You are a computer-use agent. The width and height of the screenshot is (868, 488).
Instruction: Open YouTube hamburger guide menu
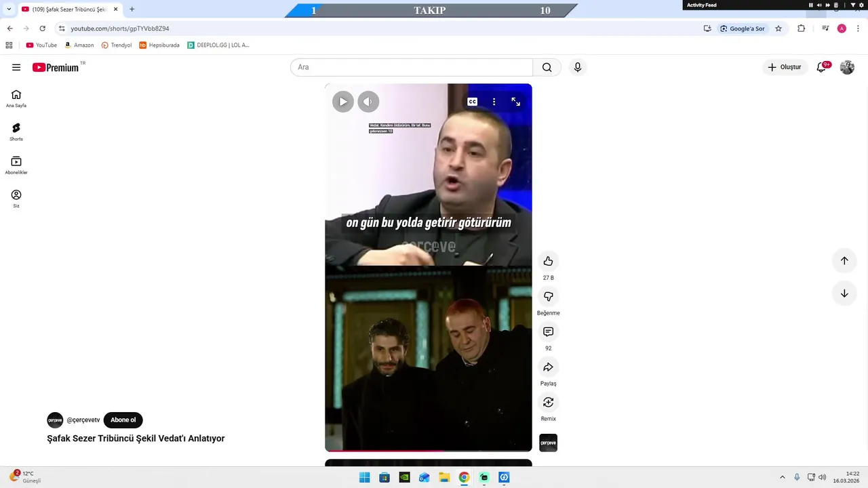pos(16,67)
